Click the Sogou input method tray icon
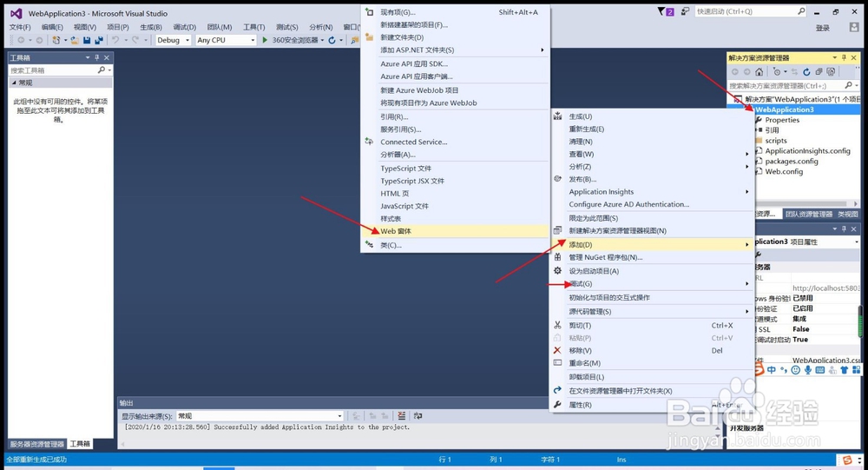This screenshot has width=868, height=470. 847,460
